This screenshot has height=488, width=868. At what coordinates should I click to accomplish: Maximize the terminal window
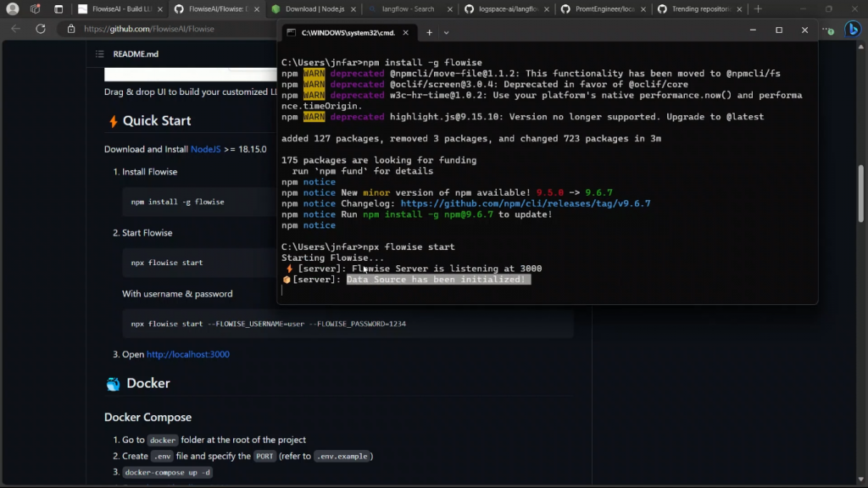point(779,30)
